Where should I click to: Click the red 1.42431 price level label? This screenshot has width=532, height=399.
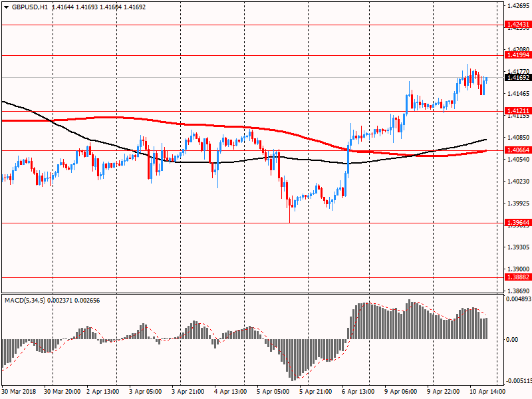tap(517, 25)
